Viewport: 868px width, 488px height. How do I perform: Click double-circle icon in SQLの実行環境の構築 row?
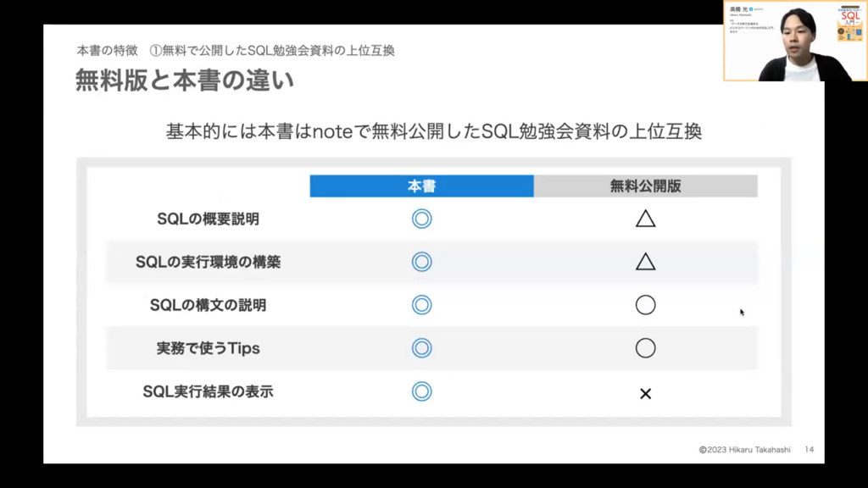[x=421, y=263]
